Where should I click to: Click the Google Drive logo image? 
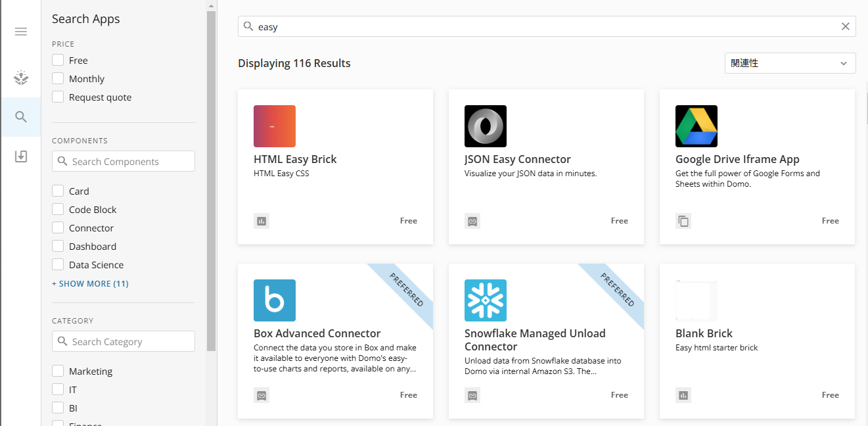pyautogui.click(x=697, y=126)
